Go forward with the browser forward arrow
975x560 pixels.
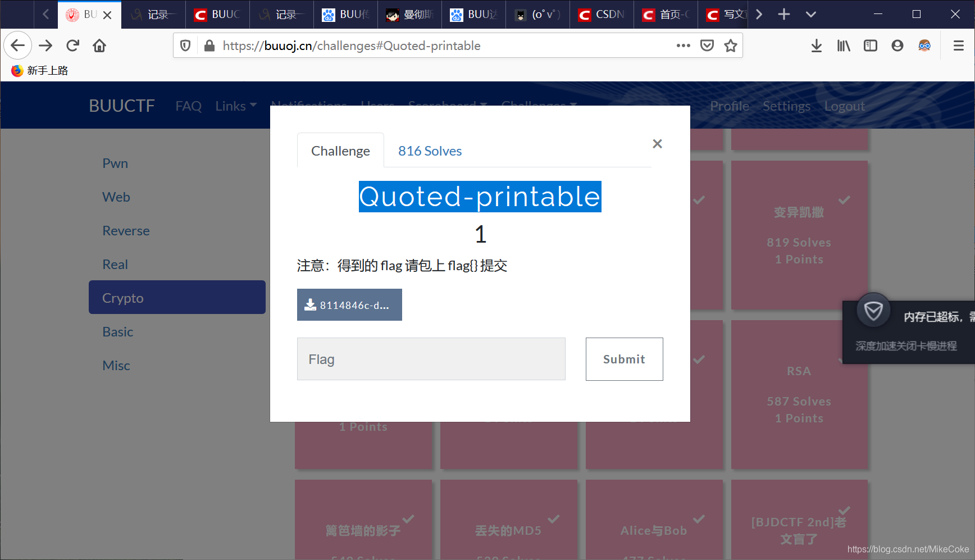point(45,45)
